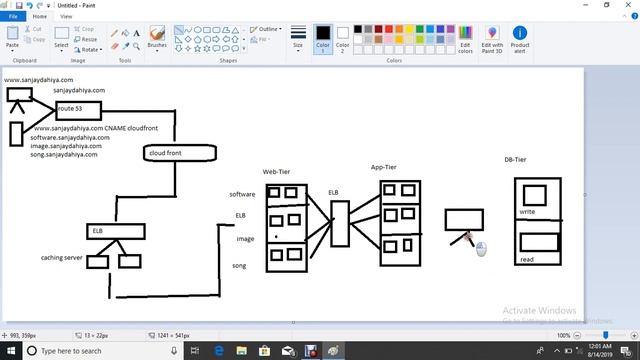Click the Resize button

(x=86, y=40)
